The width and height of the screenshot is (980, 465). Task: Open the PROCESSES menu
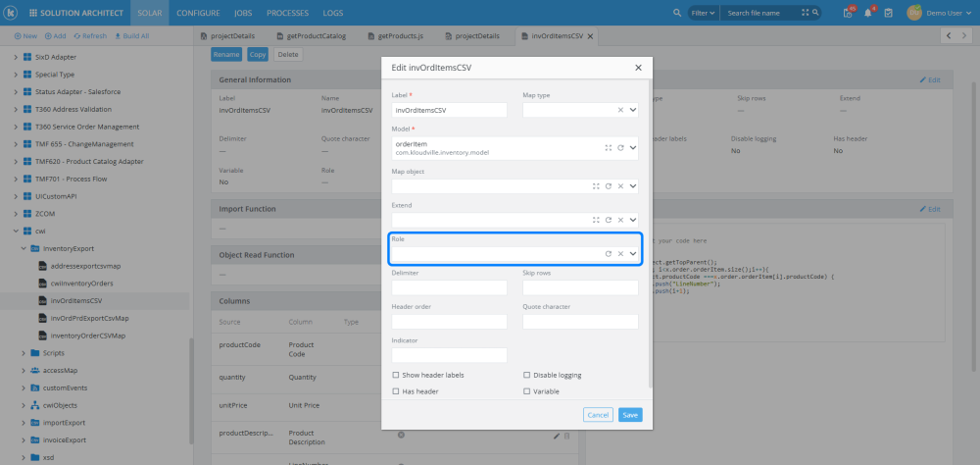coord(287,13)
